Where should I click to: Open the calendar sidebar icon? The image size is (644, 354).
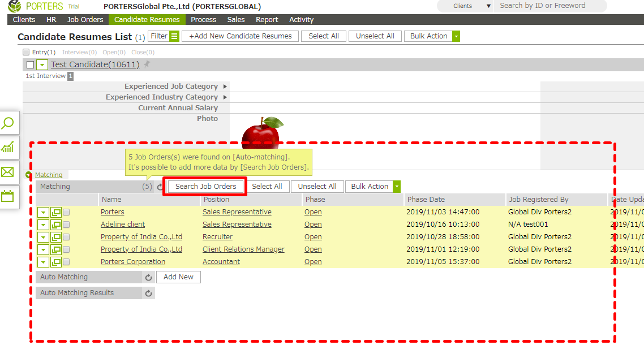tap(8, 196)
